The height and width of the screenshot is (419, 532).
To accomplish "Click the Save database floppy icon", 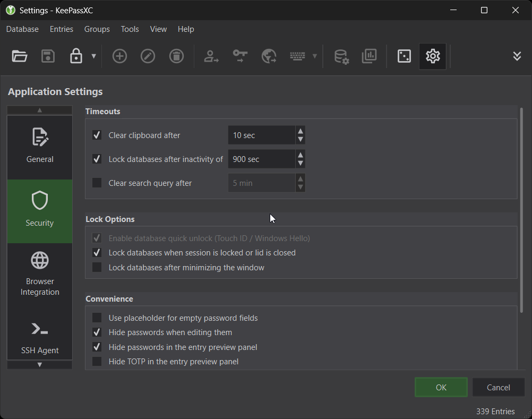I will (48, 56).
